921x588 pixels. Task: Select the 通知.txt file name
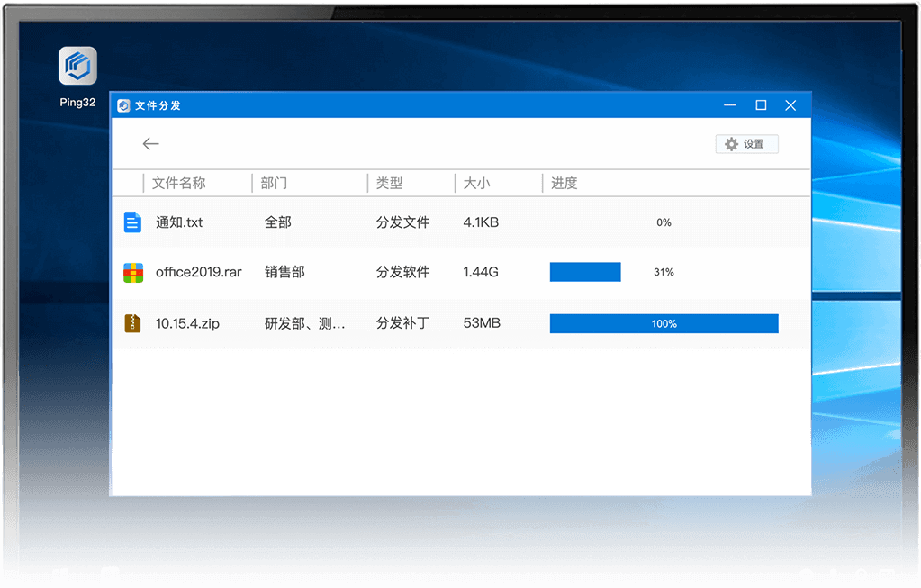coord(179,222)
